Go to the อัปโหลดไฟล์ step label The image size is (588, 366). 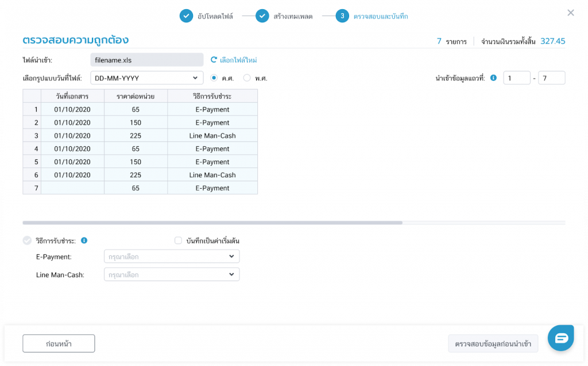215,16
